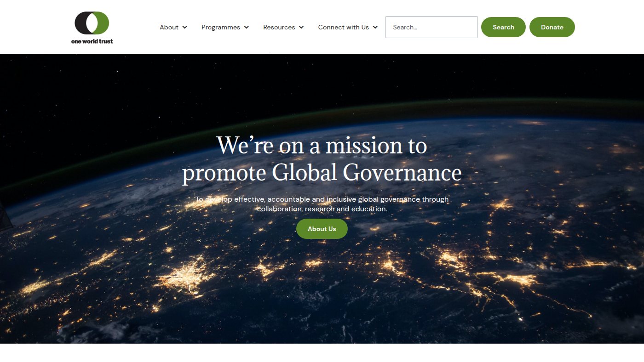Expand the Programmes chevron arrow

click(x=247, y=27)
